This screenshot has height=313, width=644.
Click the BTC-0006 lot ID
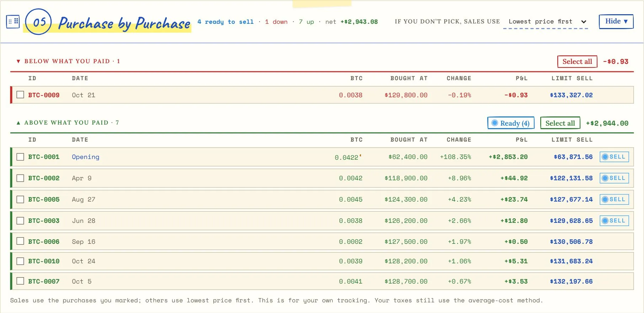44,242
